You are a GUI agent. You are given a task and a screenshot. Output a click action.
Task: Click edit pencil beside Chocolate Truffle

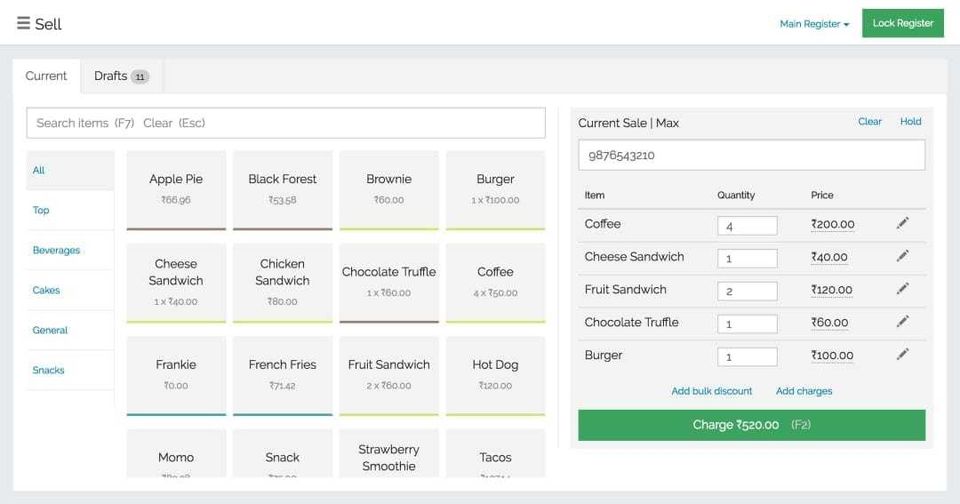(x=902, y=322)
